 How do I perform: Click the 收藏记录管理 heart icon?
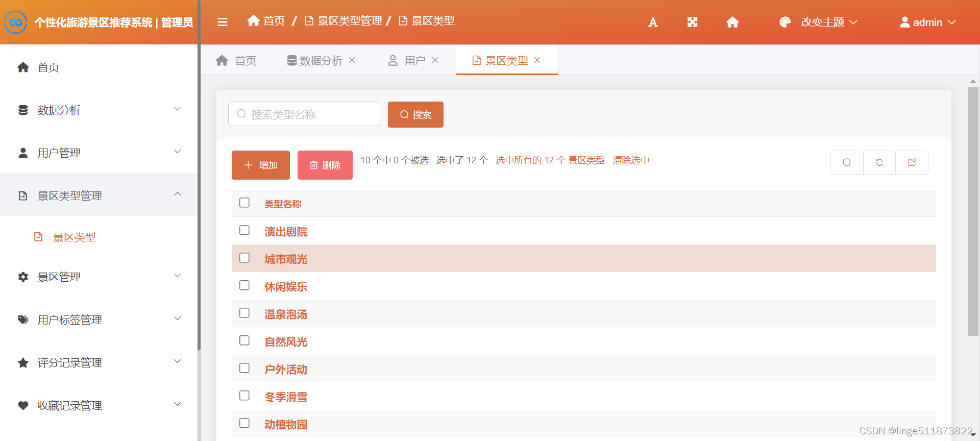tap(23, 406)
